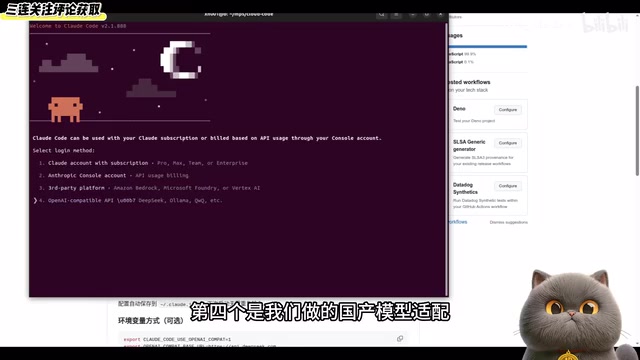Click Dismiss suggestions link in browser page
Image resolution: width=640 pixels, height=360 pixels.
pos(509,222)
